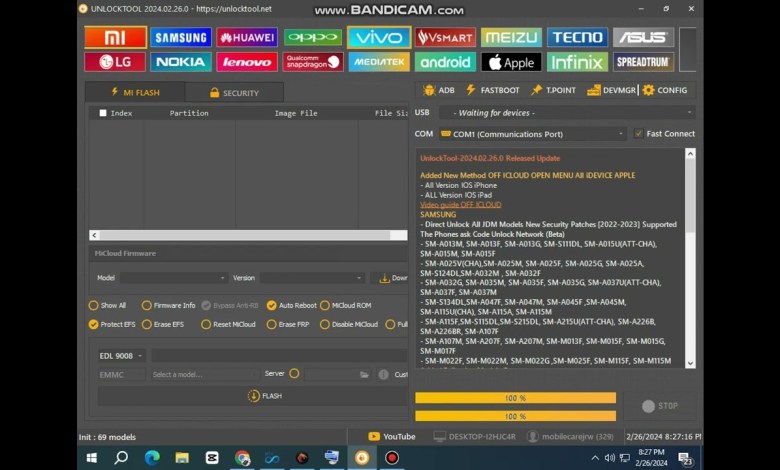Open the MediaTek module
Viewport: 780px width, 470px height.
379,62
